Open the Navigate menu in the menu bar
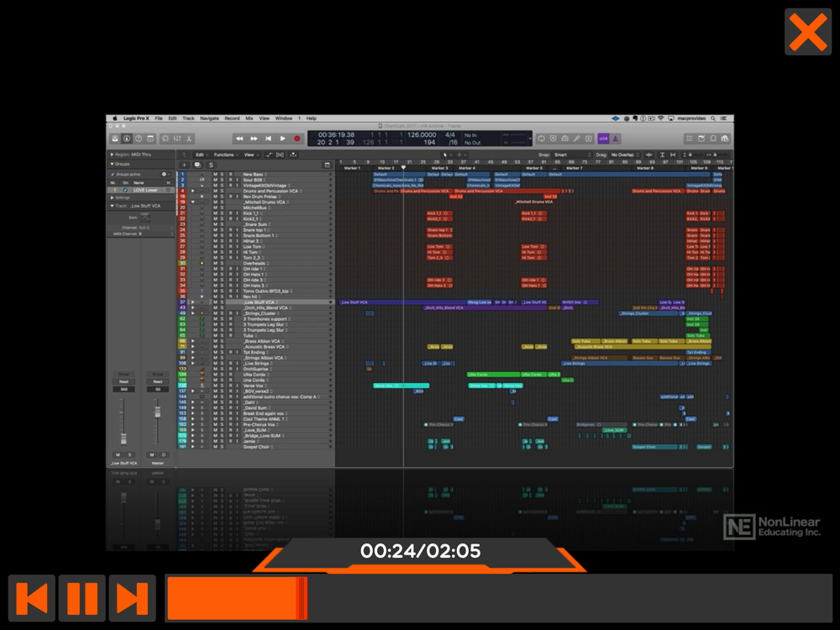 [x=209, y=118]
